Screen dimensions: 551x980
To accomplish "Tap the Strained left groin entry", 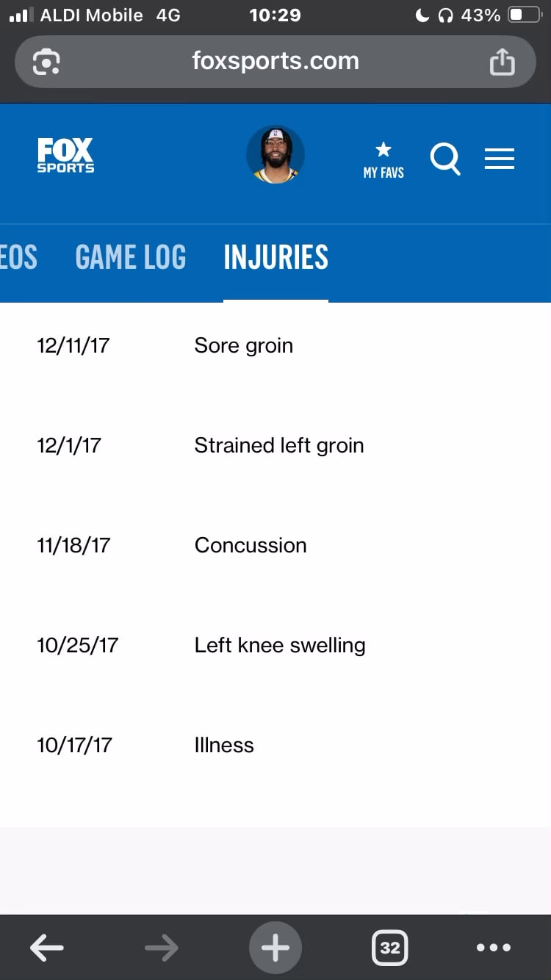I will pos(279,445).
